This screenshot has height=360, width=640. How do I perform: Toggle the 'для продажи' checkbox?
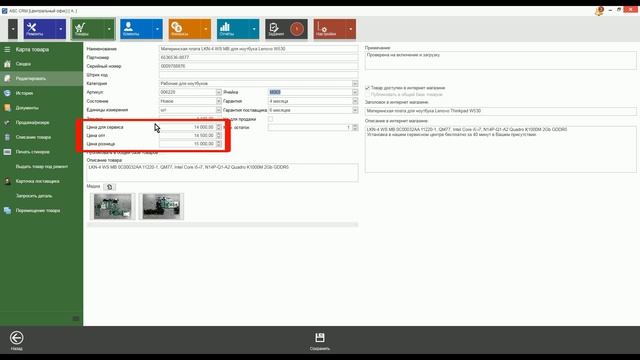click(x=271, y=119)
